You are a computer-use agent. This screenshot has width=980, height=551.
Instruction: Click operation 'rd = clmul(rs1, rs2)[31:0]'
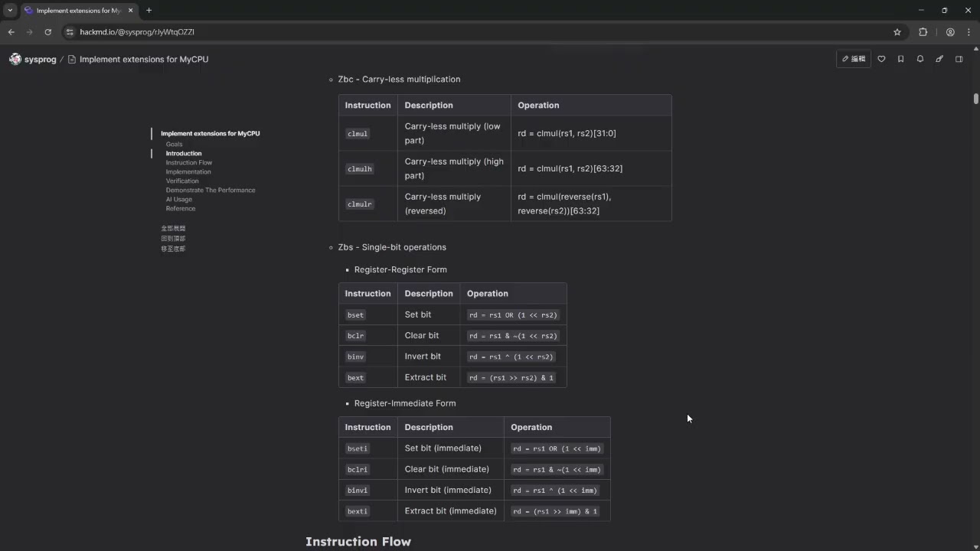[x=567, y=133]
